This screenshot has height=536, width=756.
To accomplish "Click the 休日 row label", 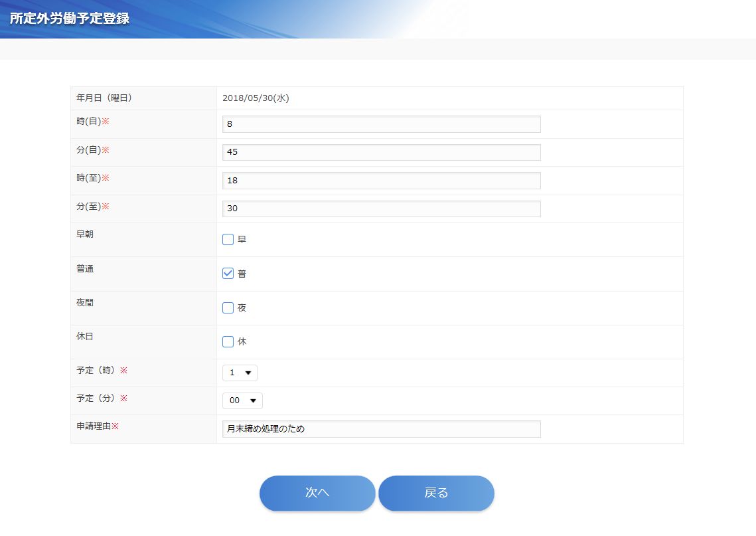I will click(85, 337).
